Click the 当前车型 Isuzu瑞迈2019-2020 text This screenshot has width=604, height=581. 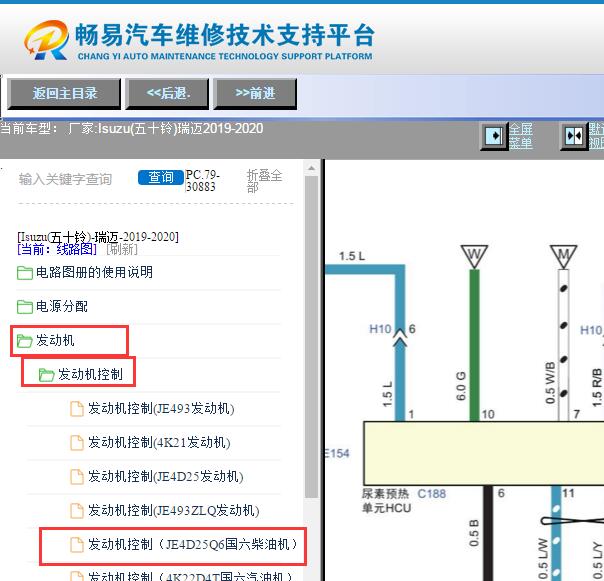click(x=132, y=128)
